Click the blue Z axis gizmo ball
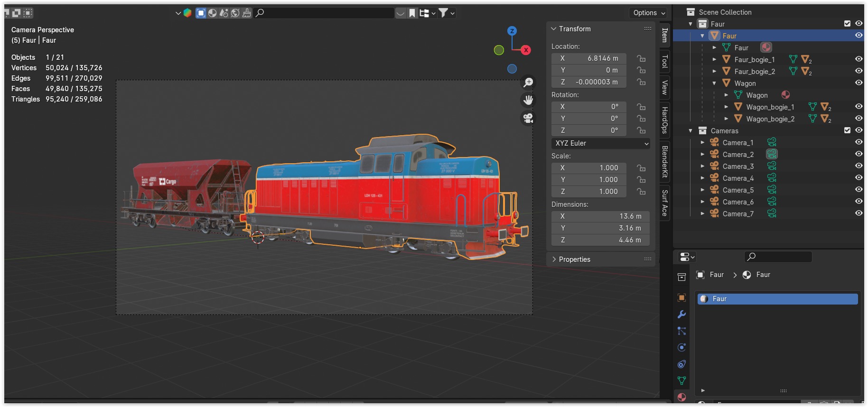Image resolution: width=868 pixels, height=407 pixels. [512, 31]
